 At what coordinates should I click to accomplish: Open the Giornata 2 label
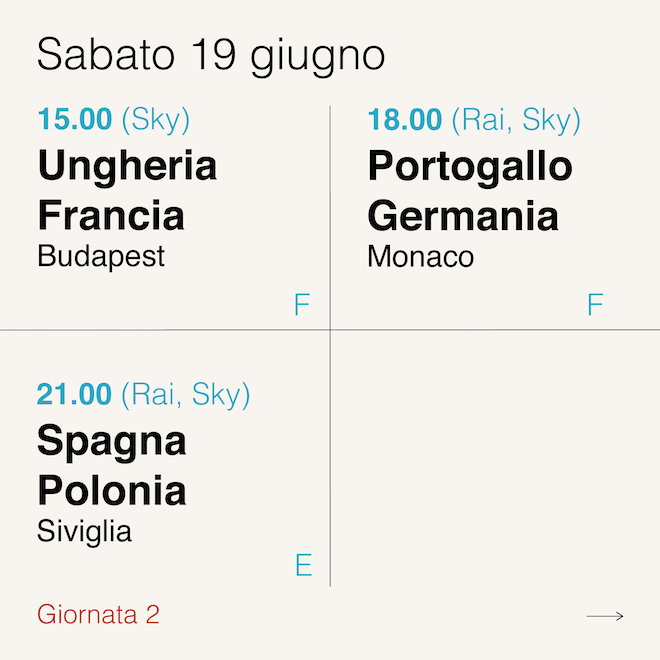[x=98, y=614]
